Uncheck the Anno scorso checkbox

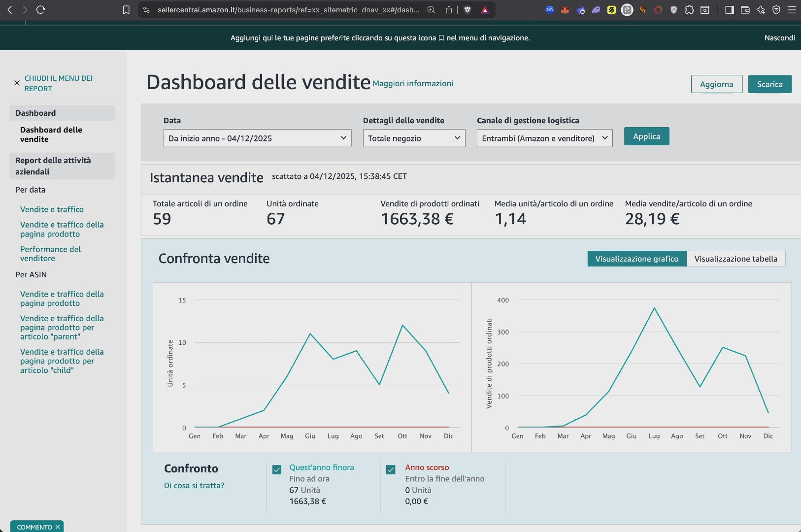pos(391,469)
